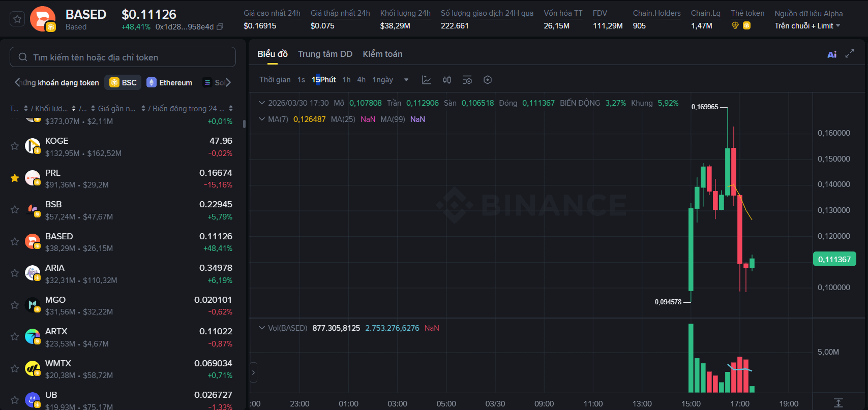The height and width of the screenshot is (410, 868).
Task: Select the 1ngày interval
Action: tap(382, 80)
